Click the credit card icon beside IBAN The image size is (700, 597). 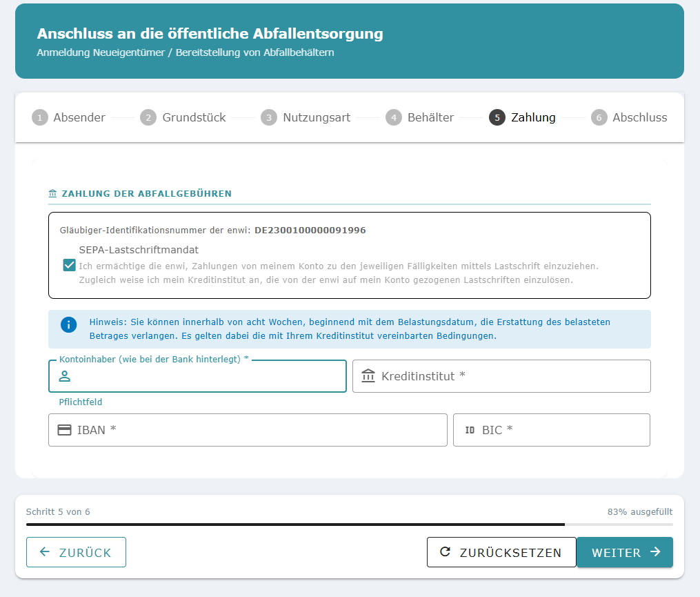[65, 430]
